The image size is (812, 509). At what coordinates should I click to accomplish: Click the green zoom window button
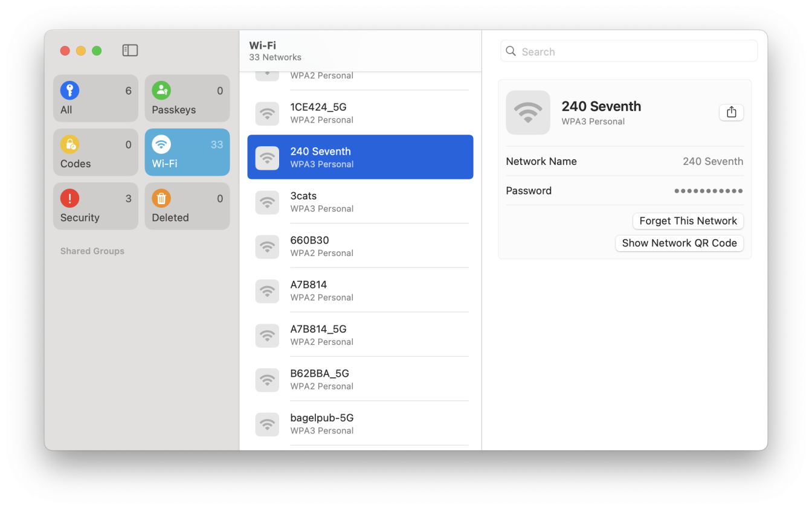(x=97, y=51)
